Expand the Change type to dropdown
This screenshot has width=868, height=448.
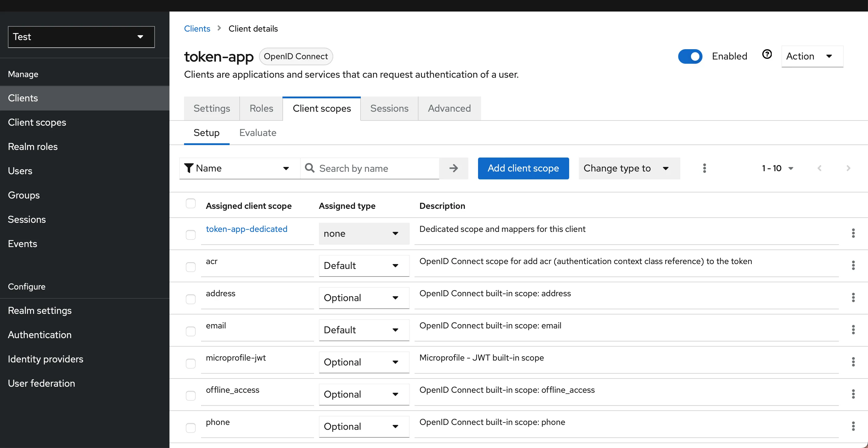pyautogui.click(x=629, y=168)
